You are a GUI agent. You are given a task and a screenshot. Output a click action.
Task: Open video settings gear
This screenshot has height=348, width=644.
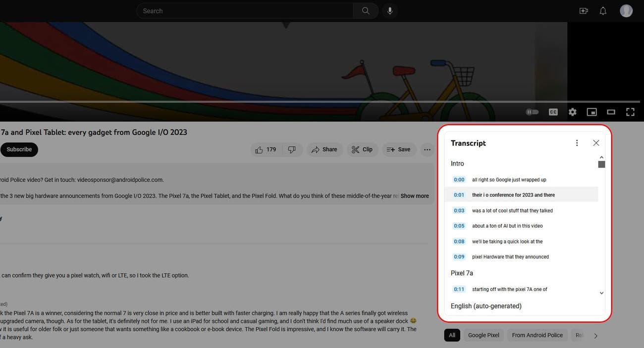(573, 112)
